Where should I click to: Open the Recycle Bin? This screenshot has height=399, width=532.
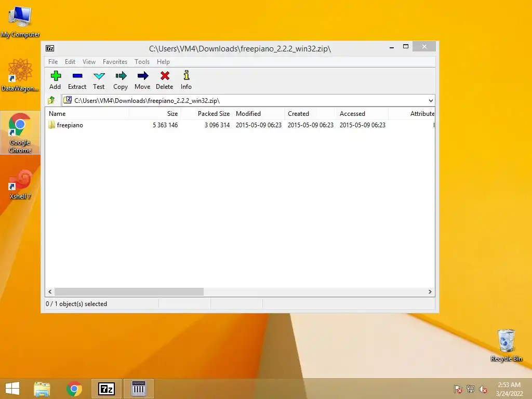(x=506, y=345)
